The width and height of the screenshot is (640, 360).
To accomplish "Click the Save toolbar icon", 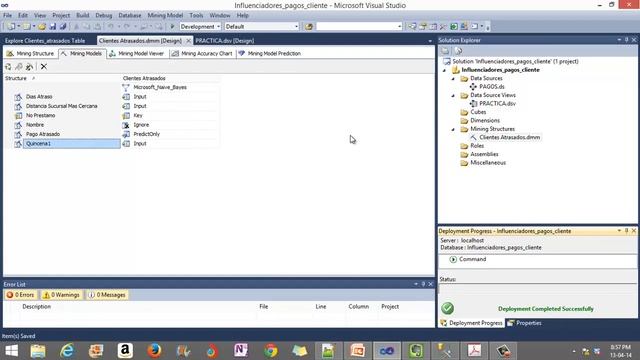I will click(53, 27).
